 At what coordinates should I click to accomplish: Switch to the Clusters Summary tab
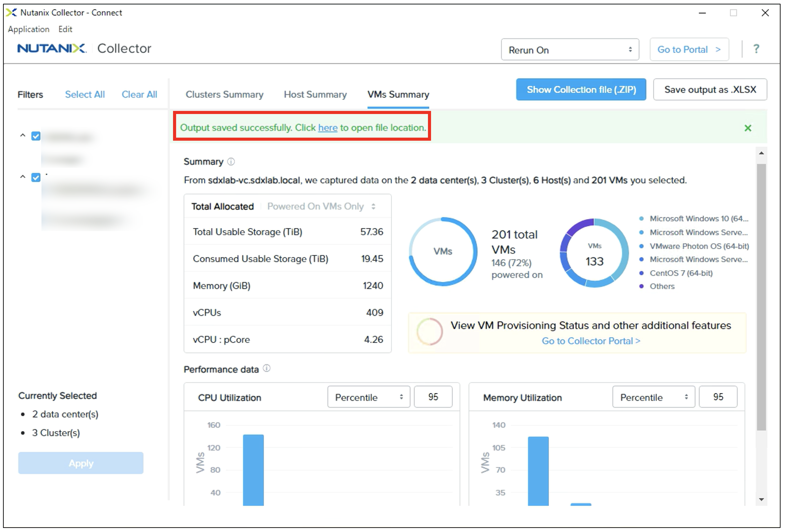[x=224, y=94]
